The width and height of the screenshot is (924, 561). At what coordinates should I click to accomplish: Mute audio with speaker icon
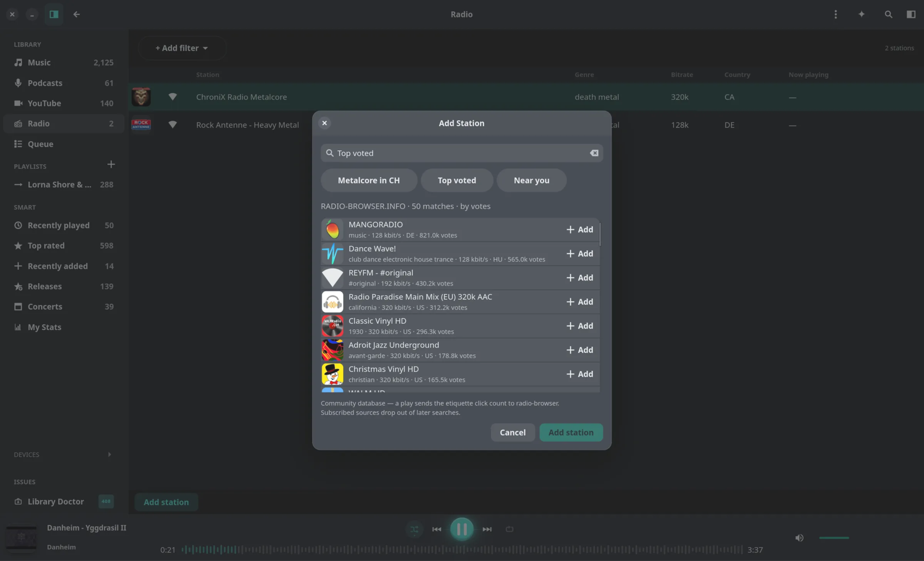pyautogui.click(x=799, y=538)
